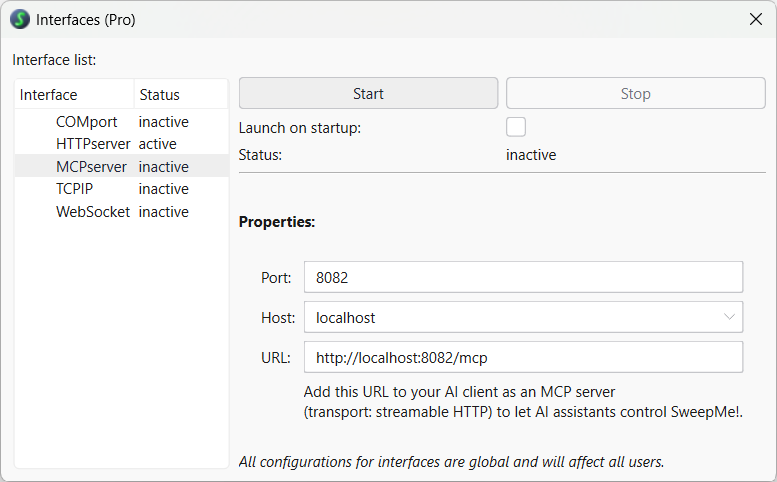Click the Interface list: label
The image size is (777, 482).
click(x=54, y=60)
